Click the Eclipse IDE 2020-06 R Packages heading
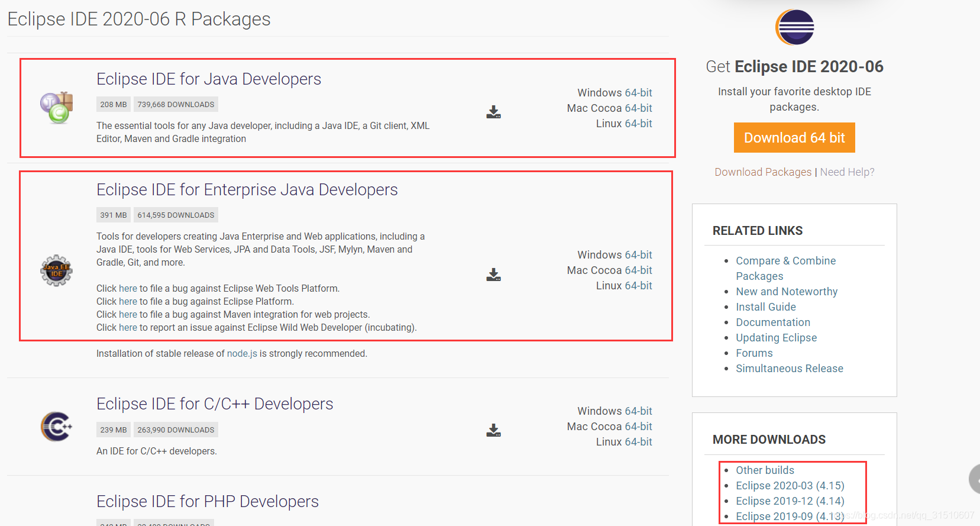The width and height of the screenshot is (980, 526). click(139, 19)
